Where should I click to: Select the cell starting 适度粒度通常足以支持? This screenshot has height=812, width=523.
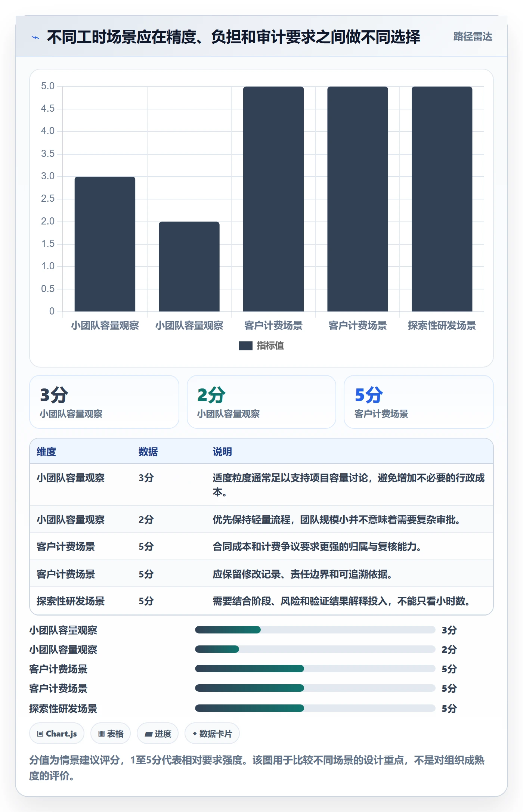349,485
